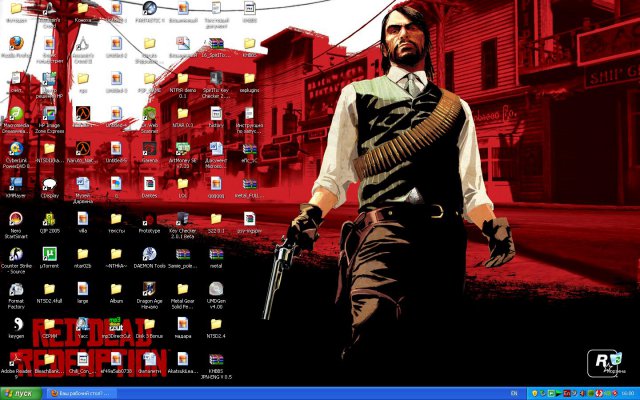Open the Album folder on desktop
Screen dimensions: 640x400
click(116, 289)
